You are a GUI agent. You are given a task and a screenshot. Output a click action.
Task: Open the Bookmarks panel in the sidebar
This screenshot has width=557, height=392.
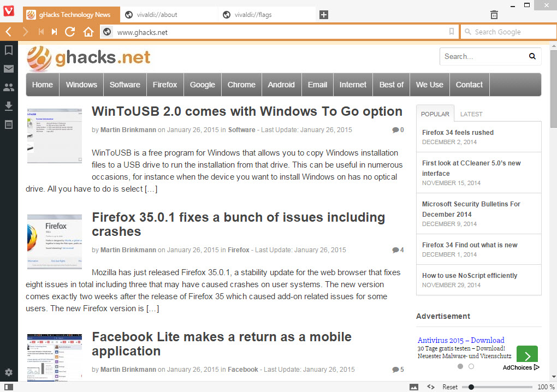pos(9,50)
